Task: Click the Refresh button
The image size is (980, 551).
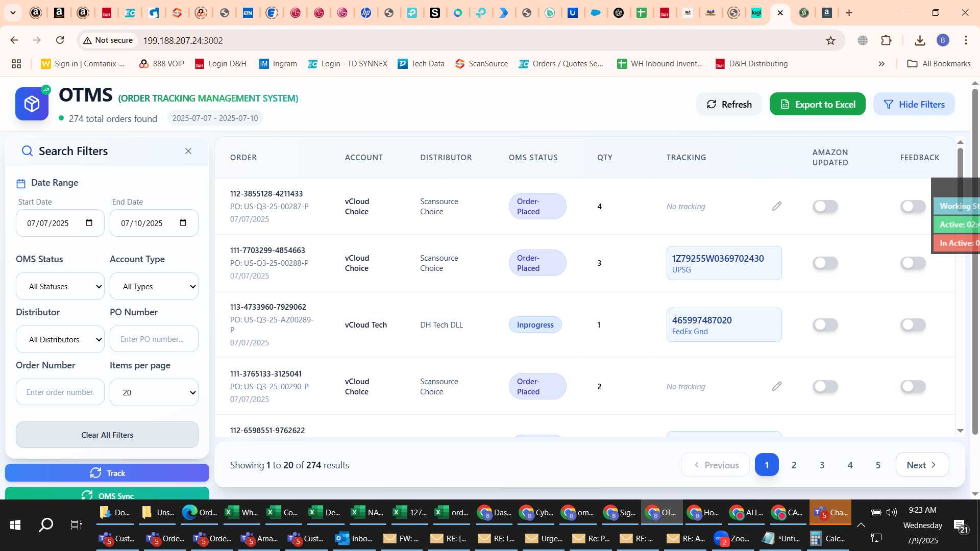Action: [x=729, y=104]
